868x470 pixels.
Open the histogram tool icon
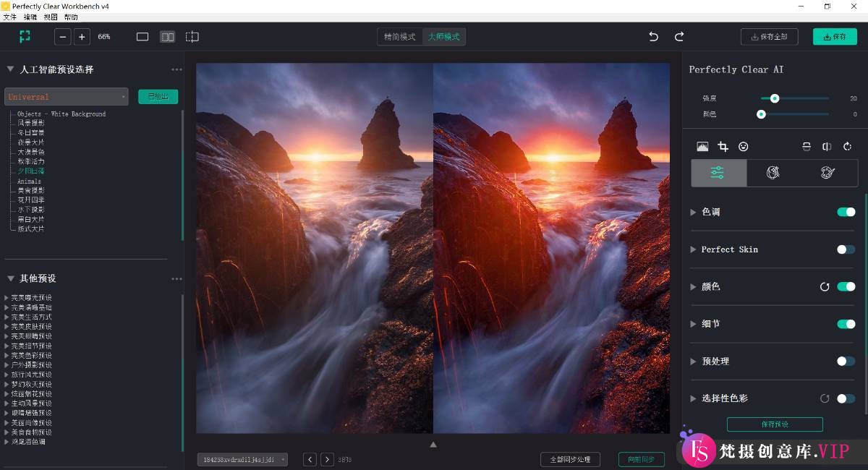(x=702, y=146)
